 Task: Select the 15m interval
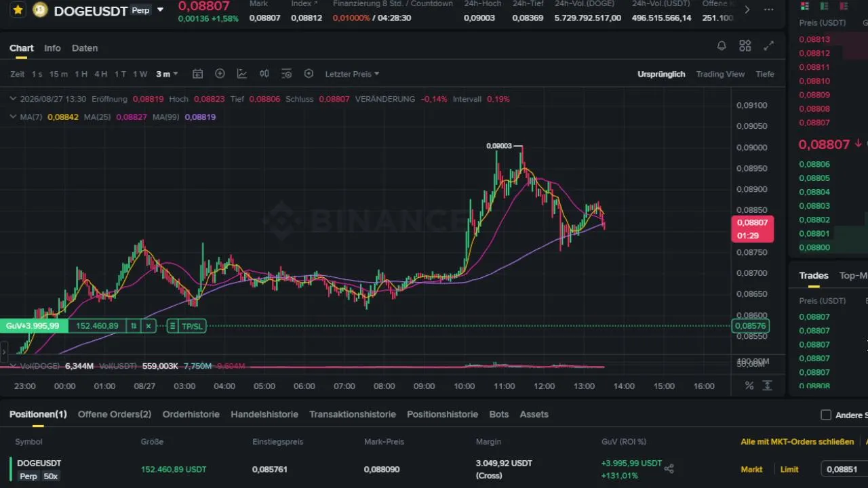58,74
